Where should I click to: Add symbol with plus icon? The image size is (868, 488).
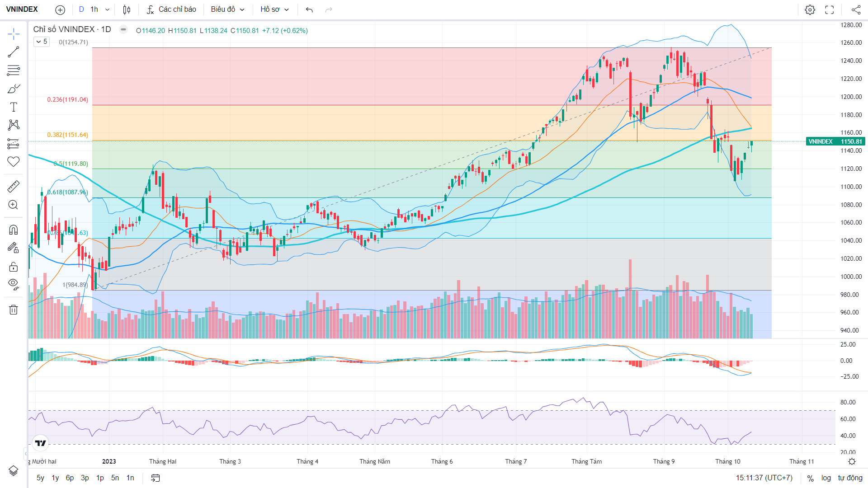click(x=60, y=9)
